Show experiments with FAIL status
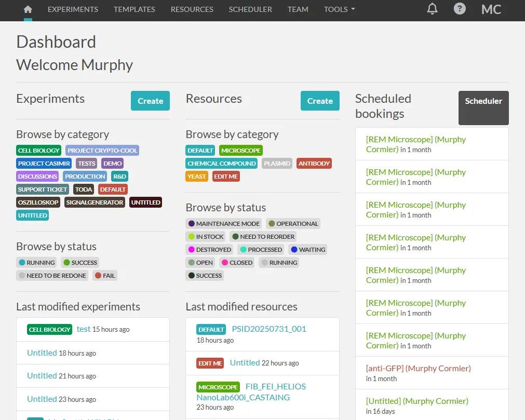This screenshot has height=420, width=525. [105, 276]
